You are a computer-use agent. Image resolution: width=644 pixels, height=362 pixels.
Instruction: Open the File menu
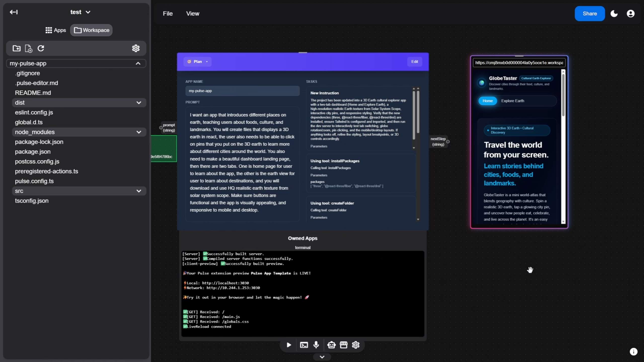click(167, 13)
